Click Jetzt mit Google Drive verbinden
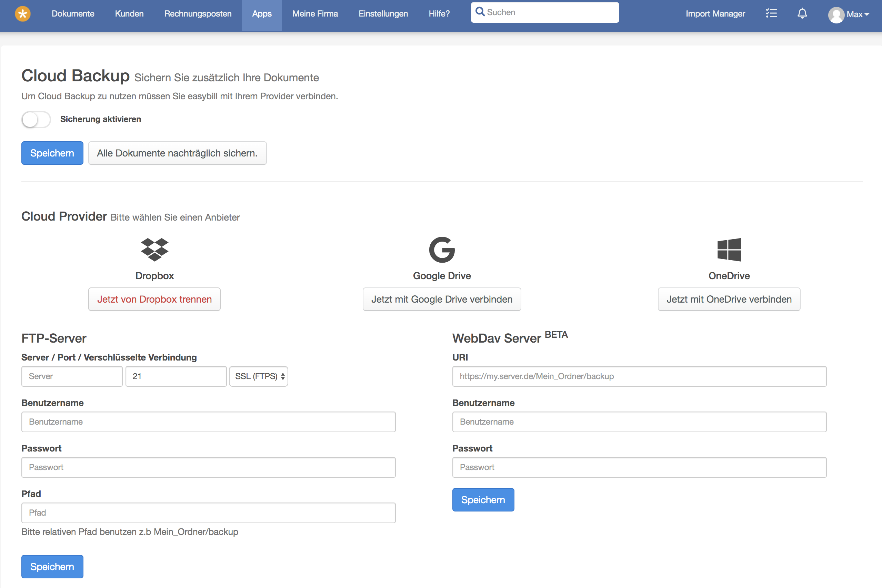The image size is (882, 588). [x=442, y=299]
